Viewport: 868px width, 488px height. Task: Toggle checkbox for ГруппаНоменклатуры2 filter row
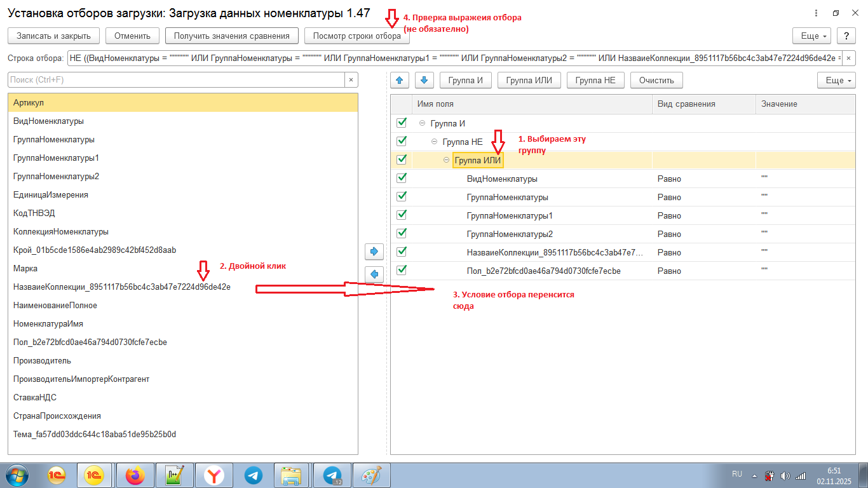tap(401, 233)
